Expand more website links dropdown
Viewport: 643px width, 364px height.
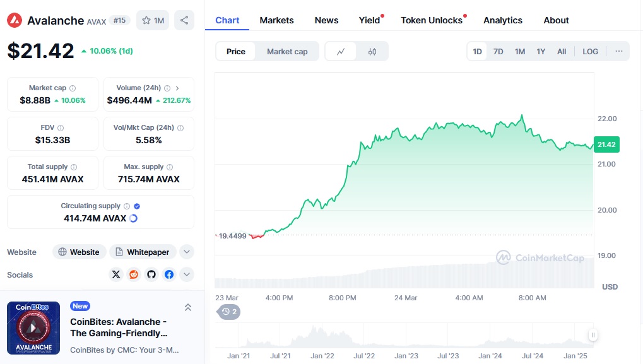[x=187, y=252]
